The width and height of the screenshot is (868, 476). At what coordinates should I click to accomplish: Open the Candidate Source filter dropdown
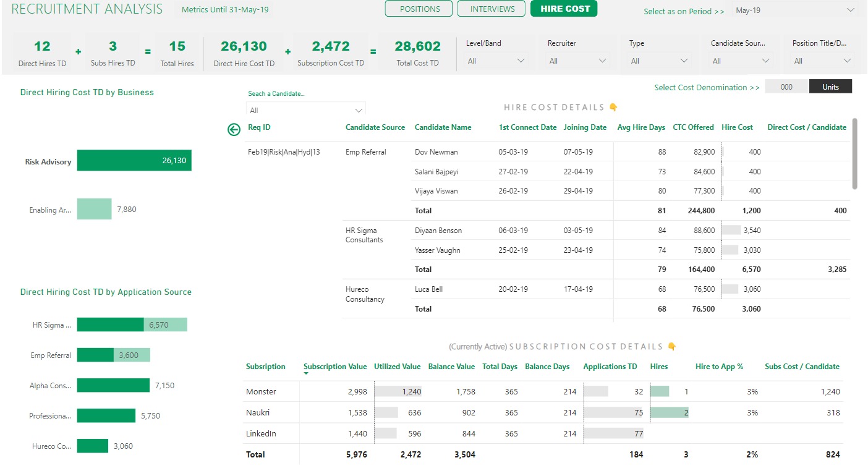click(741, 61)
